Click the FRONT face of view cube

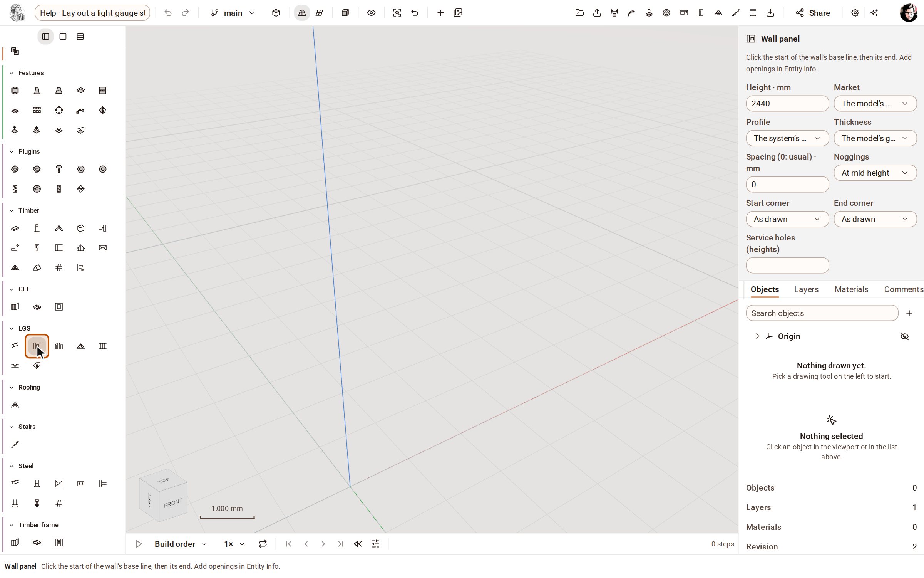tap(173, 503)
